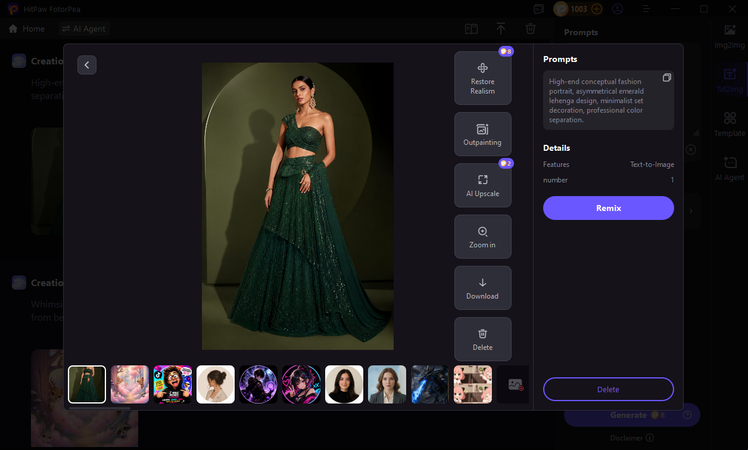This screenshot has width=748, height=450.
Task: Open Img2Img in the right sidebar
Action: (729, 37)
